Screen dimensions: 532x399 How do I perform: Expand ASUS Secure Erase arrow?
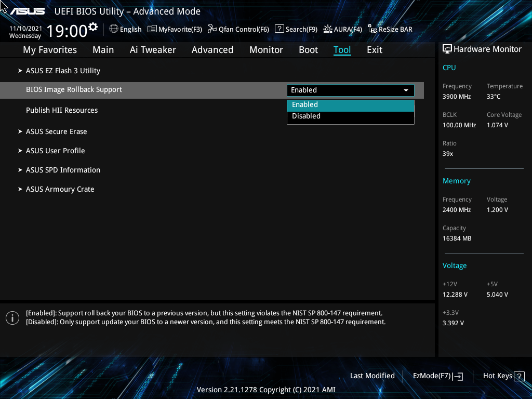pos(20,131)
